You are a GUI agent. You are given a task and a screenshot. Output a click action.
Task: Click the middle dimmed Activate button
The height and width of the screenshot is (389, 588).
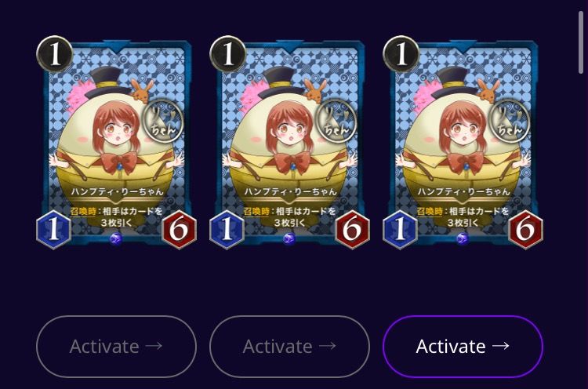pos(289,346)
